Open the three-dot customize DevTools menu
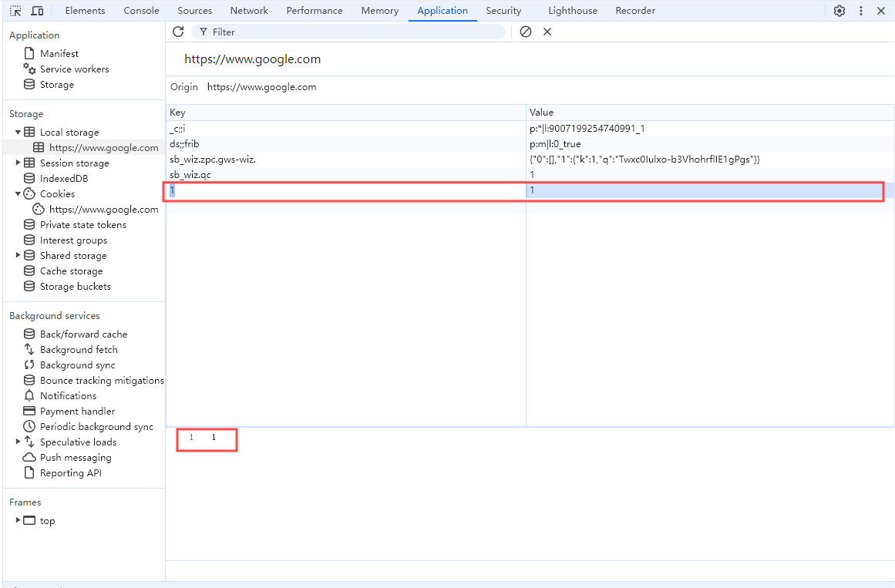 861,11
